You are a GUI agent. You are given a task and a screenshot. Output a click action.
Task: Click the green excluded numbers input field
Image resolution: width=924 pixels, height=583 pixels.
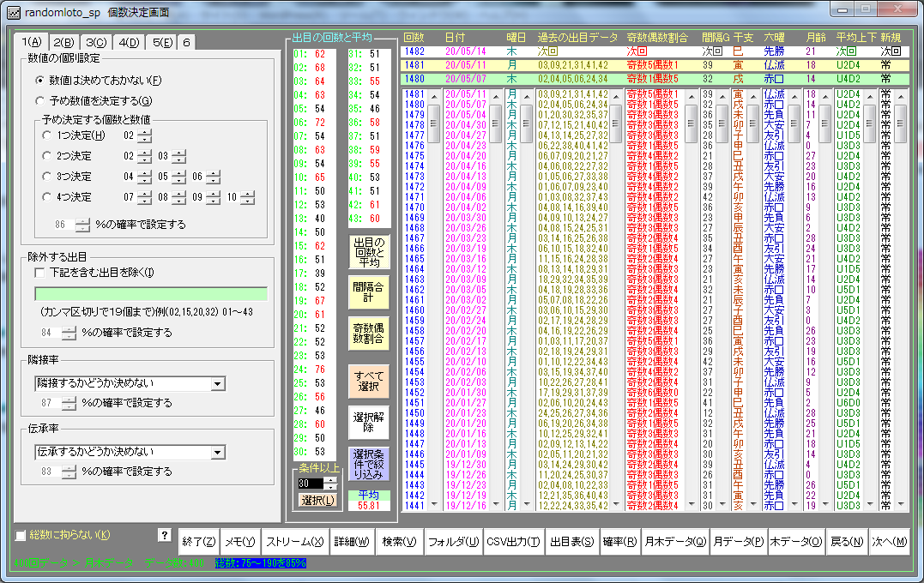tap(151, 294)
